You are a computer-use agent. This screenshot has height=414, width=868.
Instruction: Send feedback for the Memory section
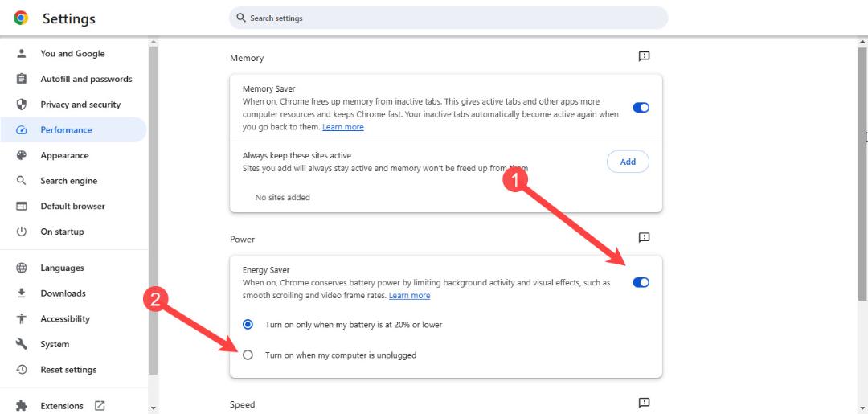(644, 56)
